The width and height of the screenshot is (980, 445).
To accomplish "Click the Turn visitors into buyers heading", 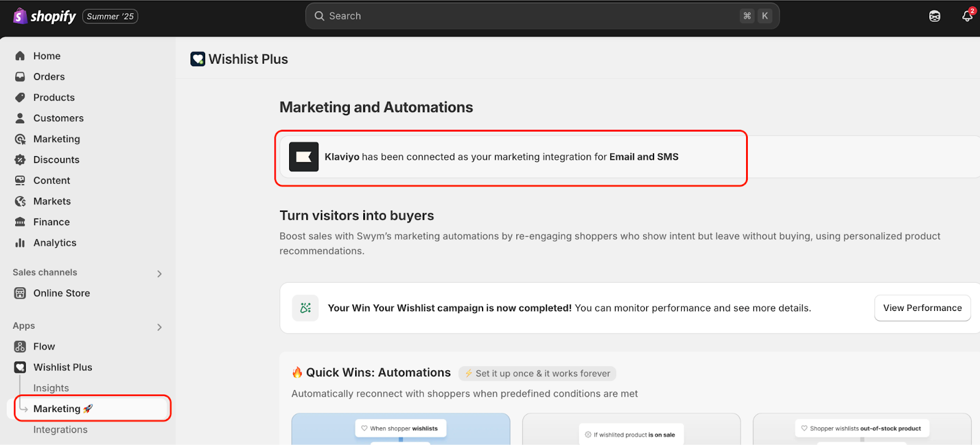I will click(x=356, y=215).
